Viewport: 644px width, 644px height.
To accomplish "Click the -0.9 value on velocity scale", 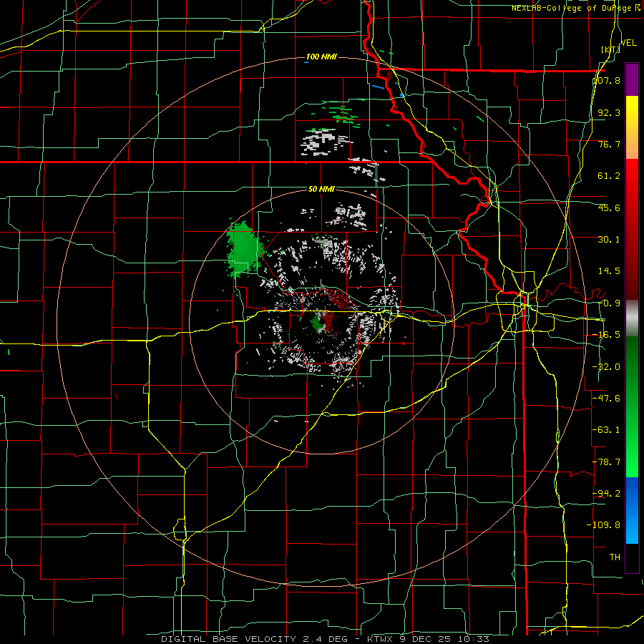I will 609,303.
